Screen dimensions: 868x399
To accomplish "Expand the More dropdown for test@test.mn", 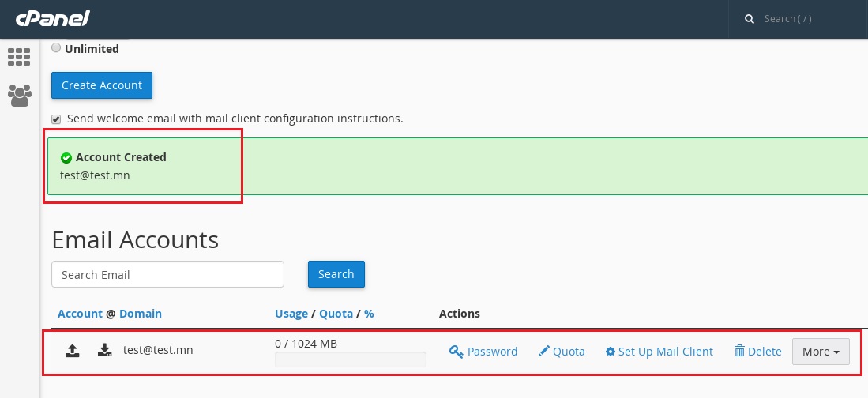I will click(x=821, y=352).
